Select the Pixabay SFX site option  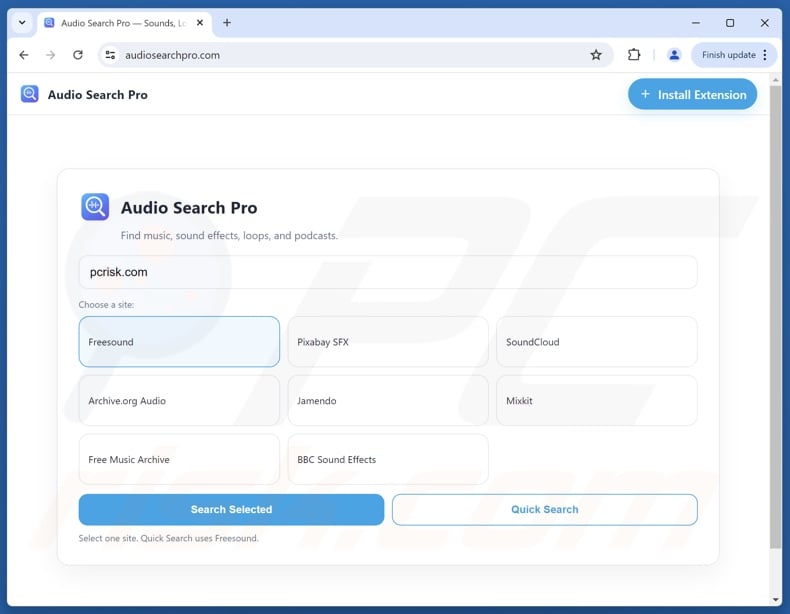pos(388,342)
